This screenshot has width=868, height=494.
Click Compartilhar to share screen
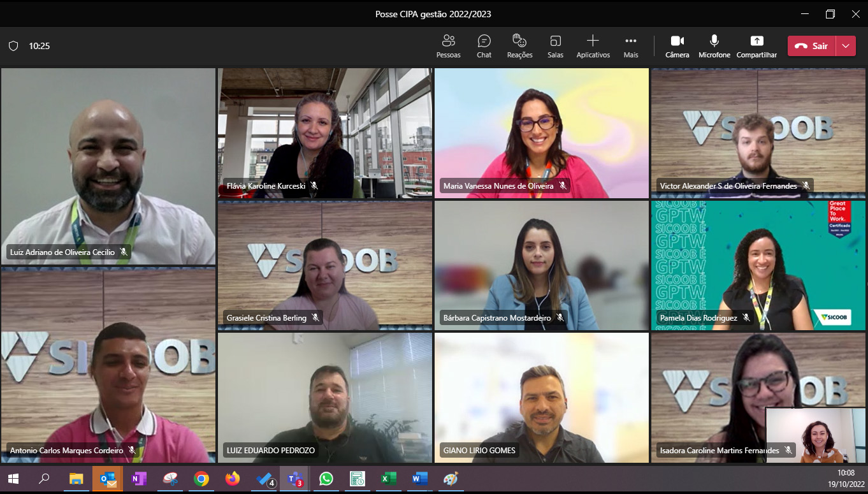click(756, 46)
